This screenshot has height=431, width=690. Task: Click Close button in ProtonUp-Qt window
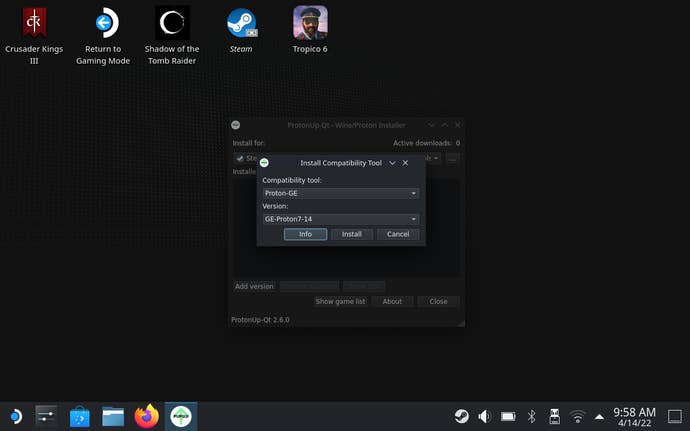[x=438, y=302]
